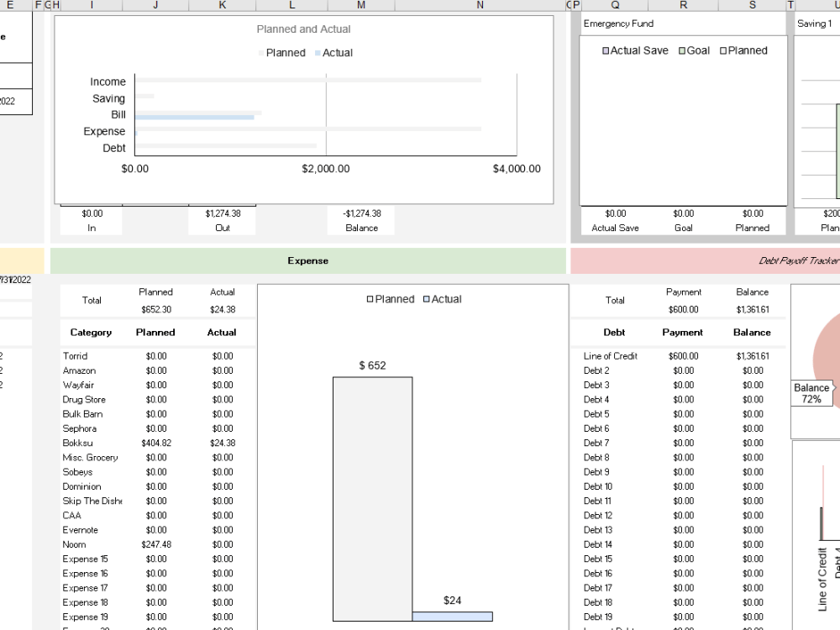Select the Line of Credit debt row
Screen dimensions: 840x630
611,355
